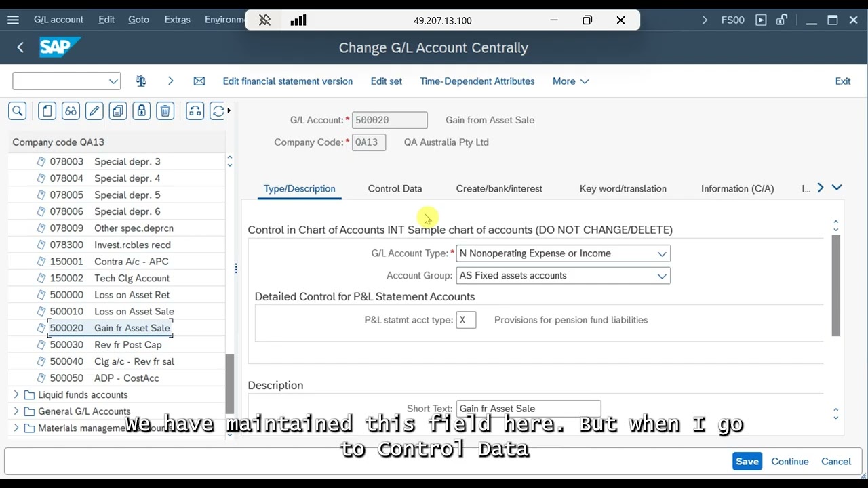Click the envelope mail icon
868x488 pixels.
[199, 81]
